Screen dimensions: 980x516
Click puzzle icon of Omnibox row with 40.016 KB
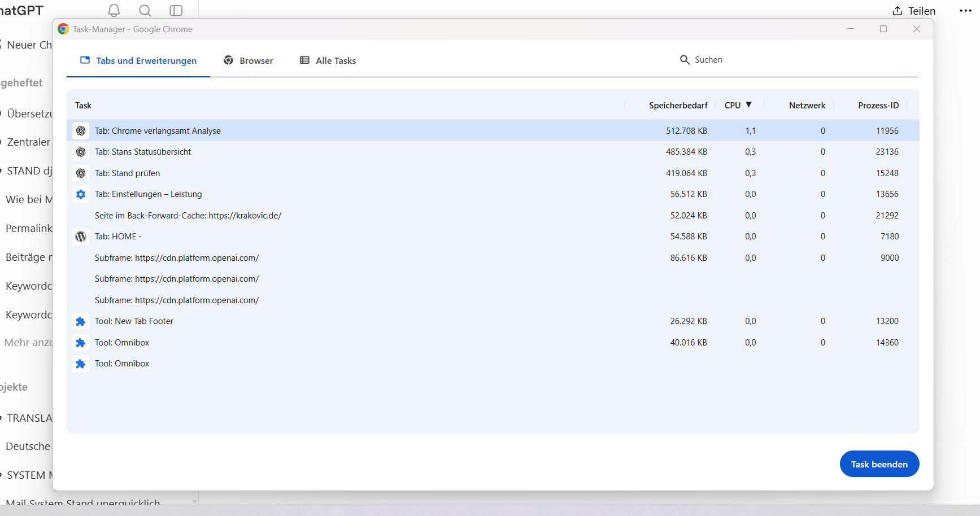[81, 343]
